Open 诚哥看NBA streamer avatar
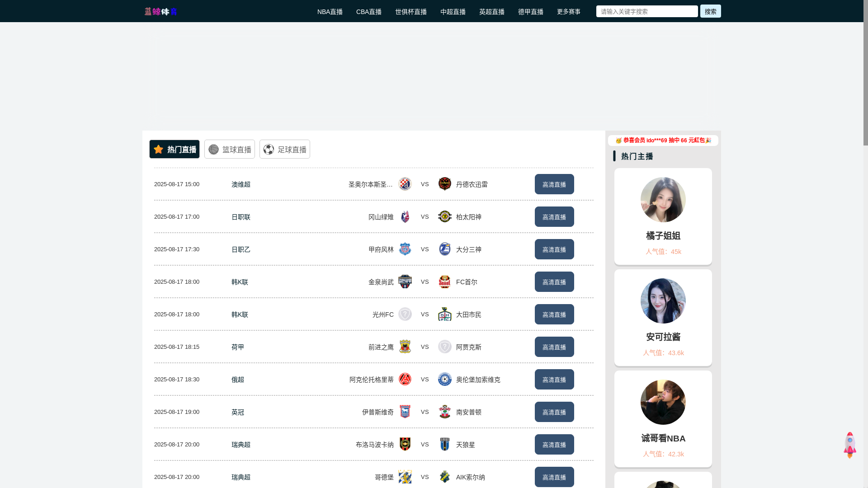Image resolution: width=868 pixels, height=488 pixels. point(663,402)
